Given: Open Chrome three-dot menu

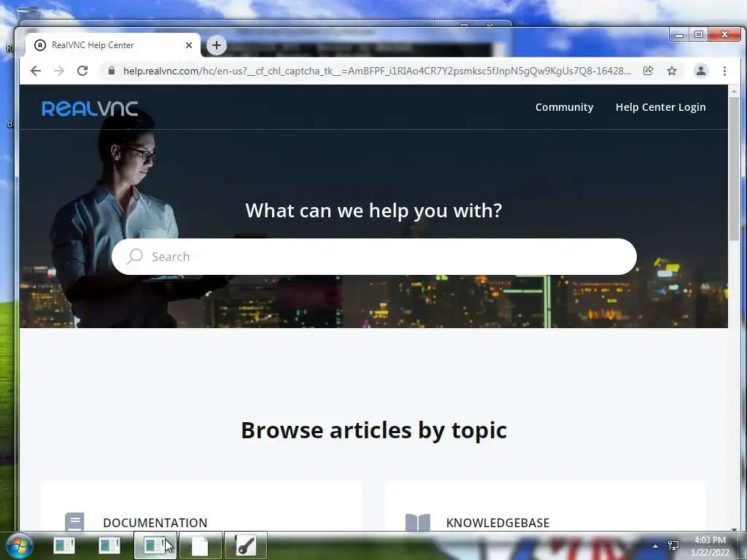Looking at the screenshot, I should pos(724,71).
